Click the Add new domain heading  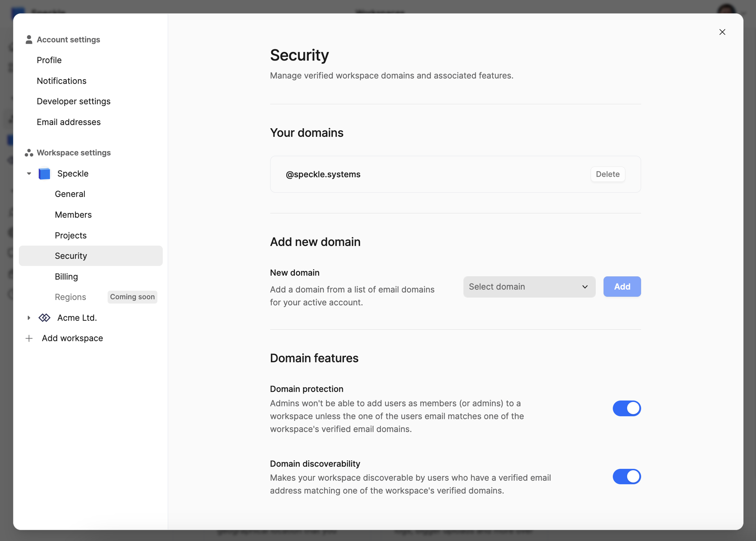[315, 242]
